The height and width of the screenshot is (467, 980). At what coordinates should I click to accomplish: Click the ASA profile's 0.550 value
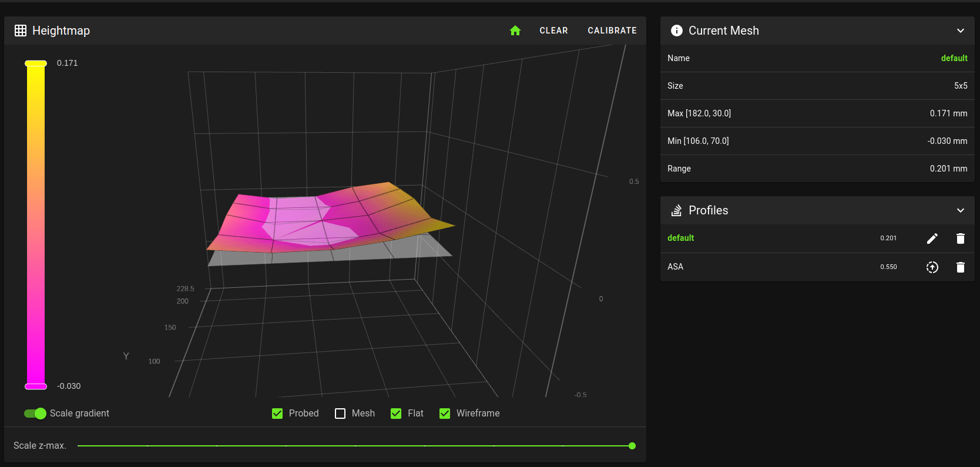tap(888, 267)
